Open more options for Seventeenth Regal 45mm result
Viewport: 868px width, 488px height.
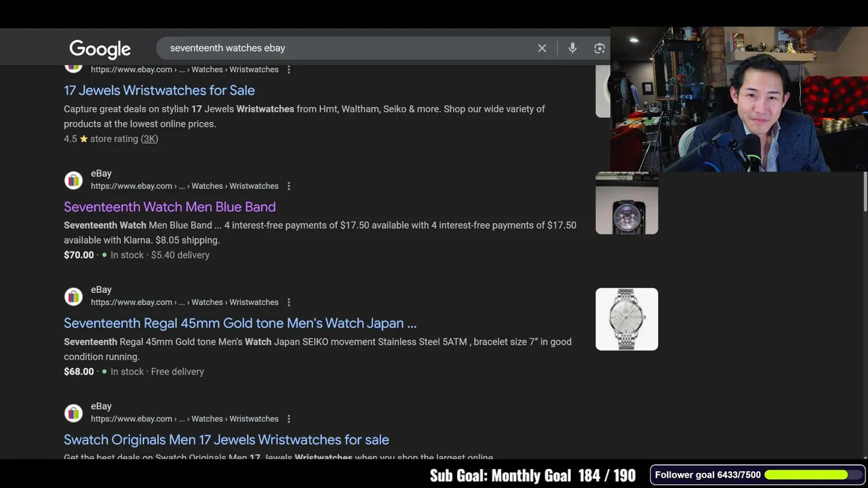pyautogui.click(x=289, y=303)
